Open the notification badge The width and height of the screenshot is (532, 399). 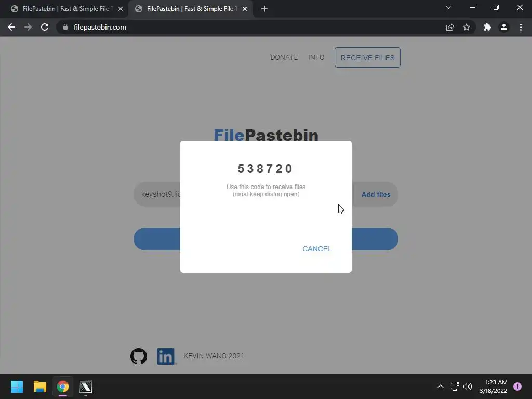coord(517,387)
